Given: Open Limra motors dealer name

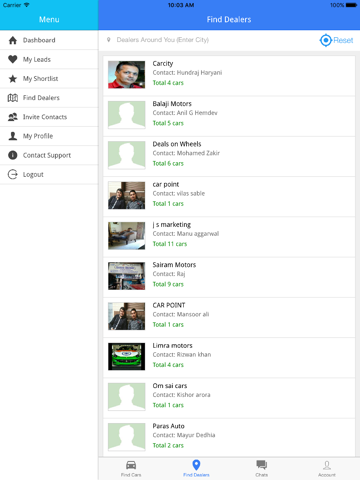Looking at the screenshot, I should coord(172,346).
